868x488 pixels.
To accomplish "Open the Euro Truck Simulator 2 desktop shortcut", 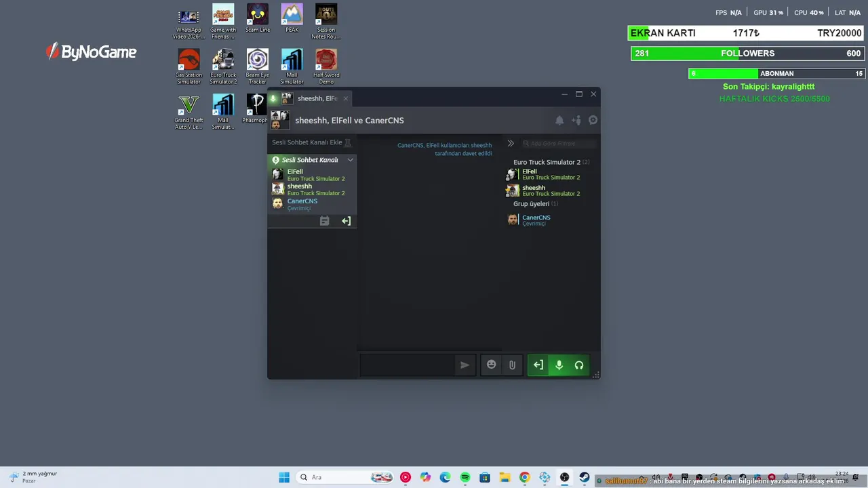I will [x=223, y=66].
